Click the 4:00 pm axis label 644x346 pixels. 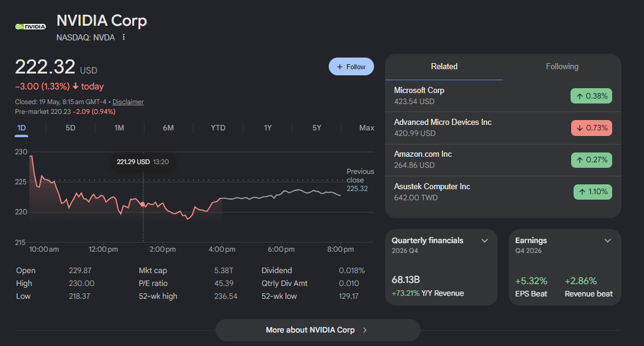222,249
